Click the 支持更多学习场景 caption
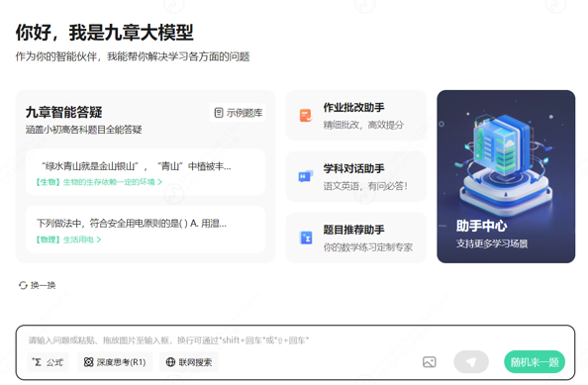 [492, 243]
